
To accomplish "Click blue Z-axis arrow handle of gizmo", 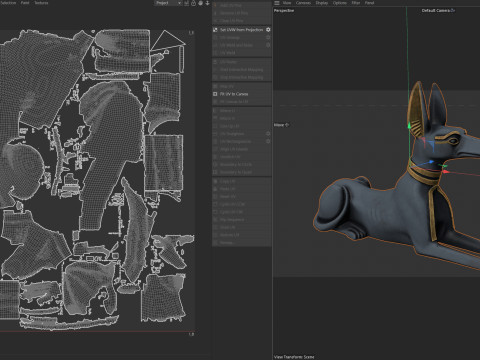I will [x=431, y=162].
